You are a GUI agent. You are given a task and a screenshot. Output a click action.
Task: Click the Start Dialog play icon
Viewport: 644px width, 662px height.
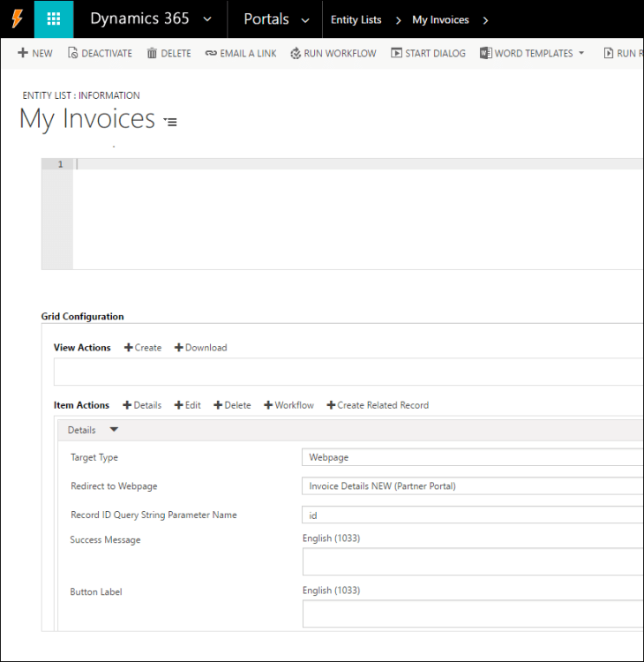396,53
